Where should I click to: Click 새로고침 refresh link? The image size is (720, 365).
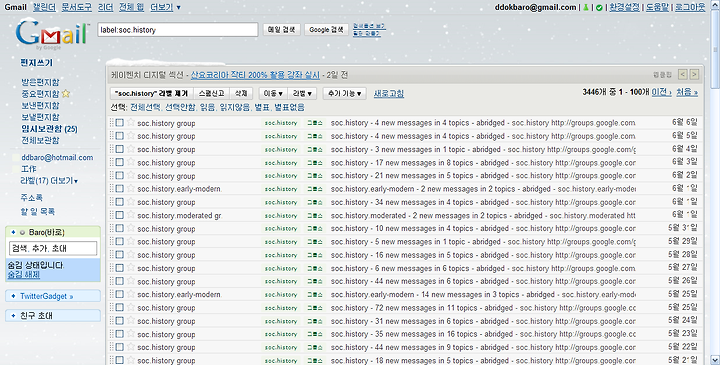tap(388, 93)
